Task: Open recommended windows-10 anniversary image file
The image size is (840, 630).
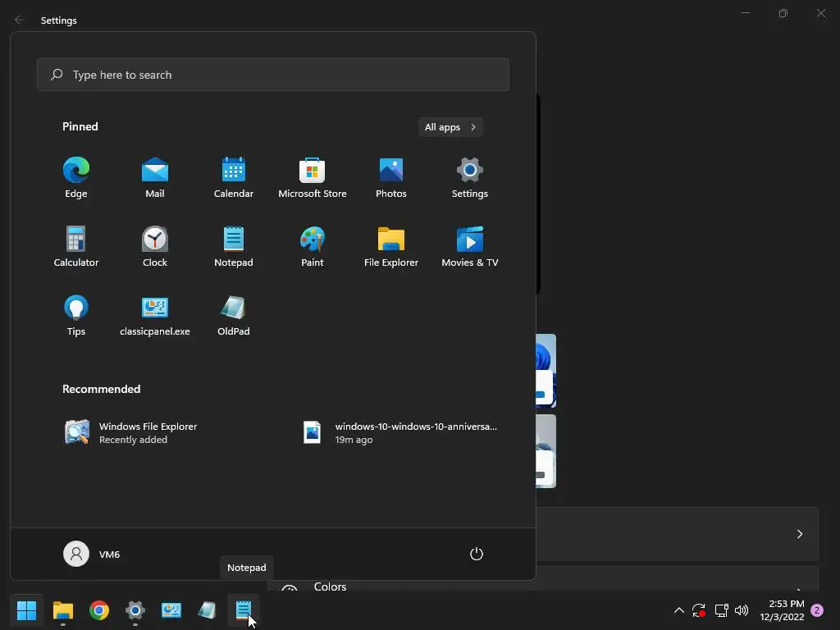Action: coord(399,433)
